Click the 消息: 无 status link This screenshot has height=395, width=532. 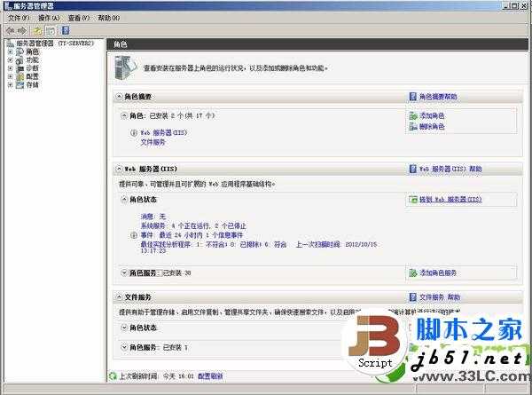[x=153, y=217]
